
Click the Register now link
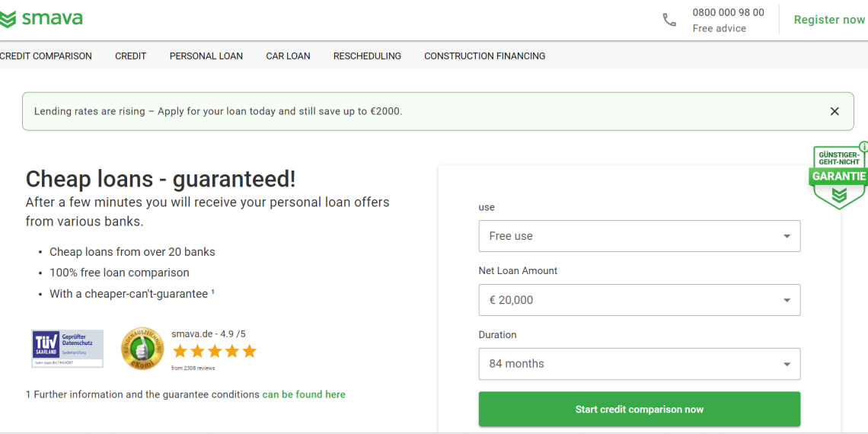(x=828, y=20)
